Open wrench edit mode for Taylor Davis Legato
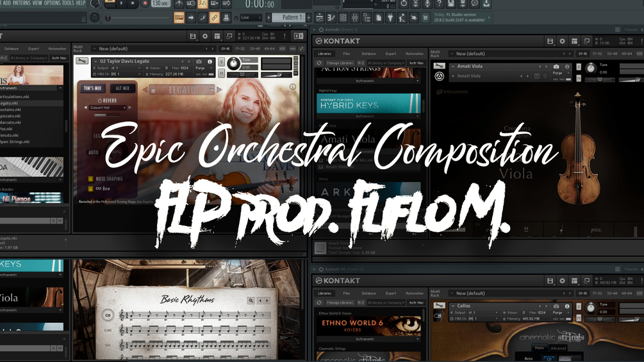644x362 pixels. click(x=82, y=61)
